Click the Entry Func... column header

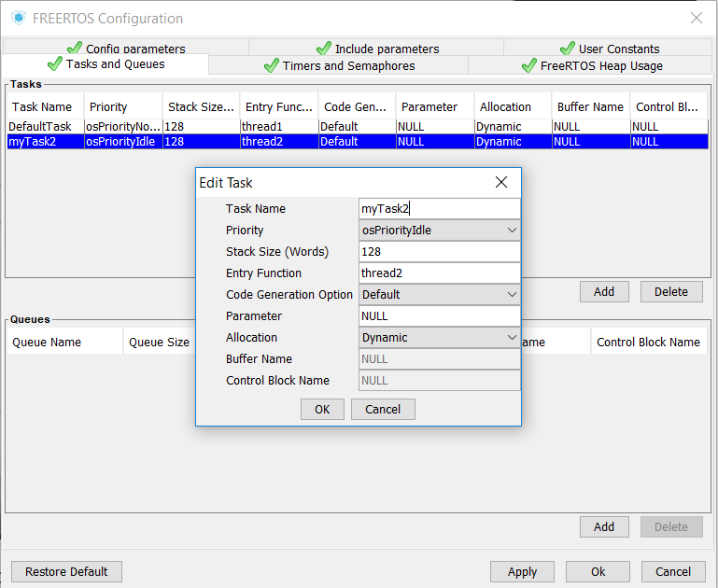[x=279, y=106]
